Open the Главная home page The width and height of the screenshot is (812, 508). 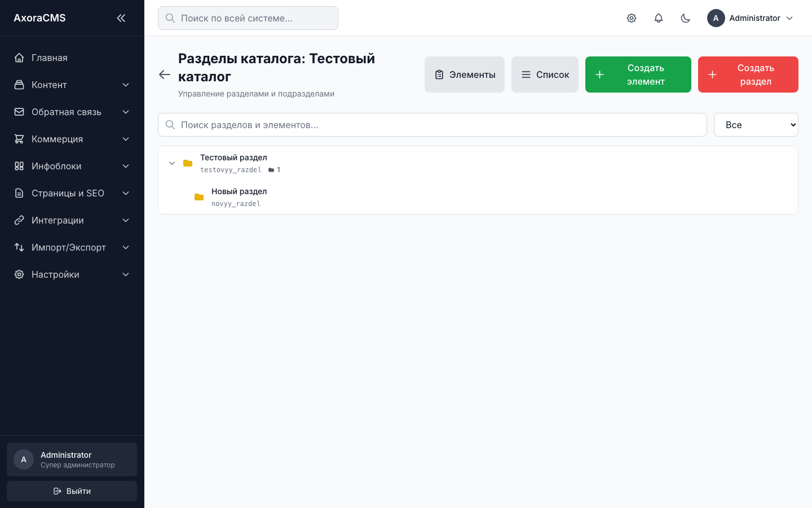(x=72, y=58)
